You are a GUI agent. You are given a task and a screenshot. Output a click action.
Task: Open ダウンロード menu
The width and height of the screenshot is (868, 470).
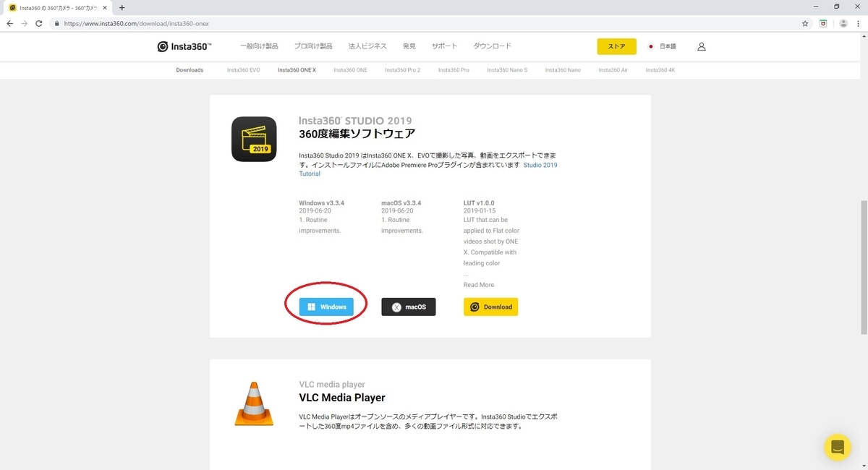pos(492,46)
